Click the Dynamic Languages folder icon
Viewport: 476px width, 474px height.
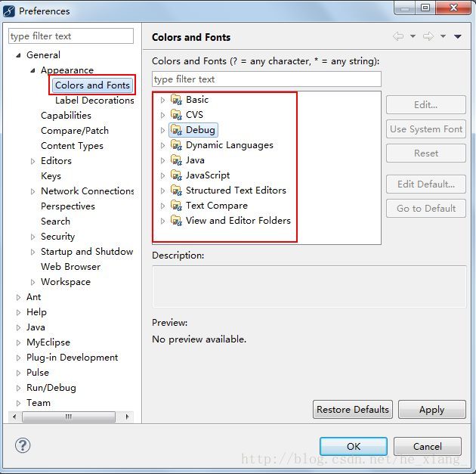coord(176,145)
